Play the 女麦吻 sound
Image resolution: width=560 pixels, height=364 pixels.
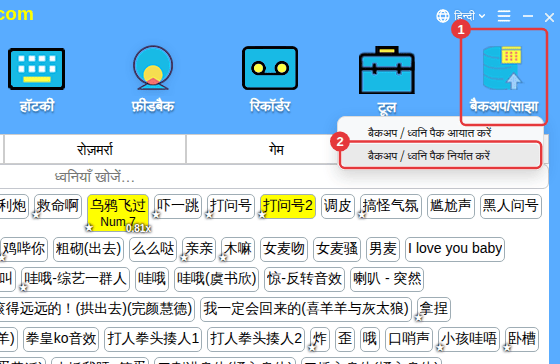(284, 249)
